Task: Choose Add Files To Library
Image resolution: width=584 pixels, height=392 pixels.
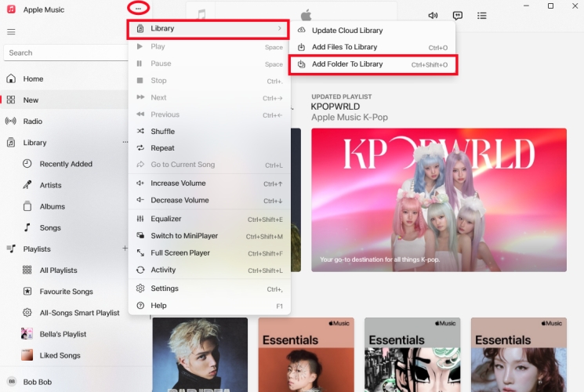Action: click(x=372, y=47)
